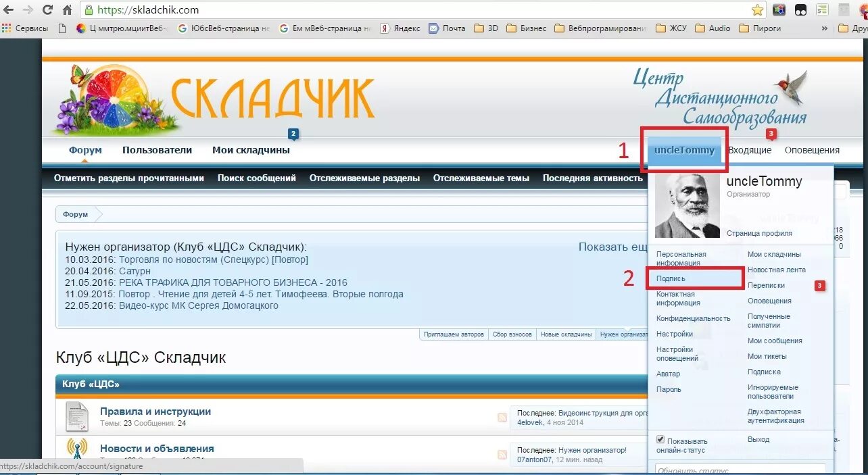
Task: Open the Мои складчины navigation tab
Action: click(x=251, y=150)
